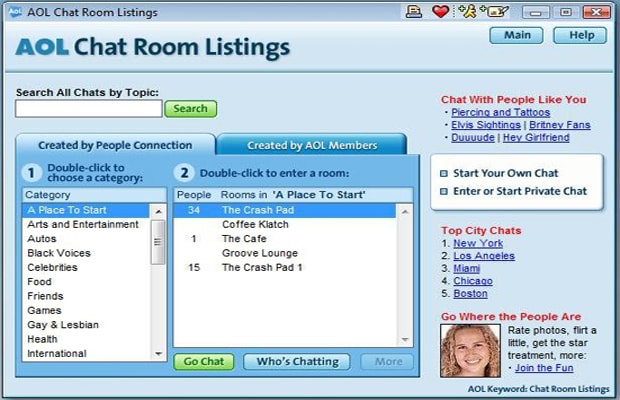Open the Main page button
The height and width of the screenshot is (400, 620).
coord(516,36)
